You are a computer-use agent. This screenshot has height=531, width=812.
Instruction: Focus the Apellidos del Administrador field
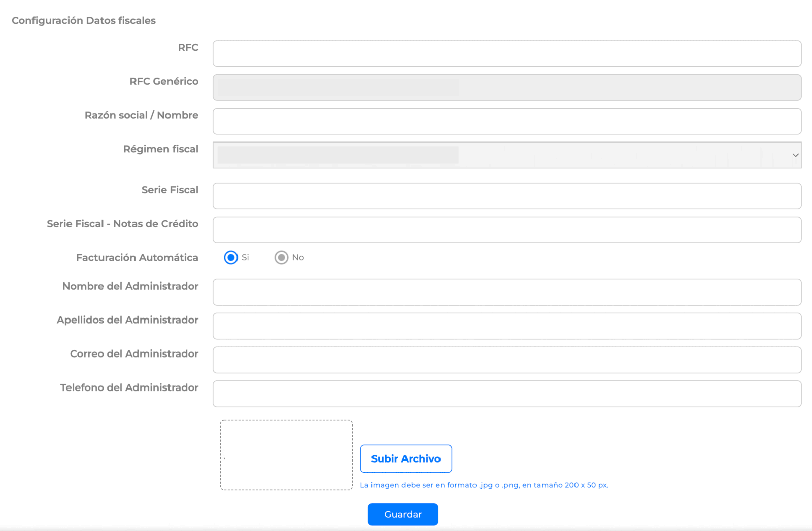coord(507,326)
